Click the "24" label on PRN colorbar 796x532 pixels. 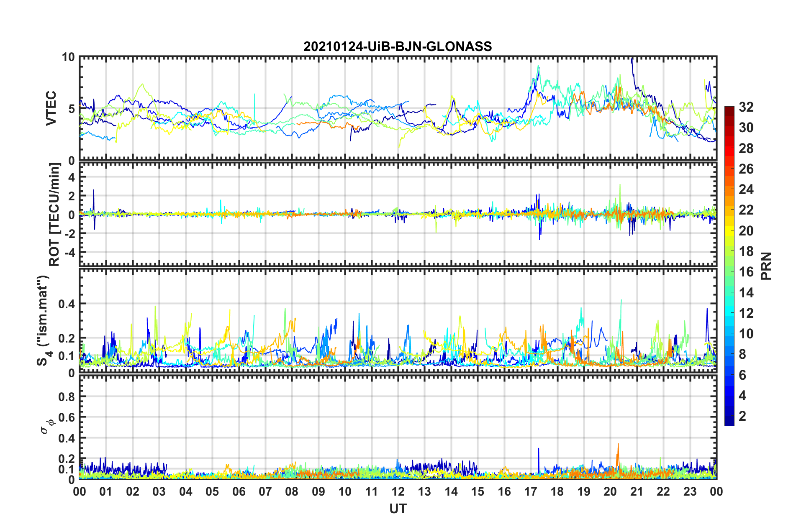click(x=746, y=189)
